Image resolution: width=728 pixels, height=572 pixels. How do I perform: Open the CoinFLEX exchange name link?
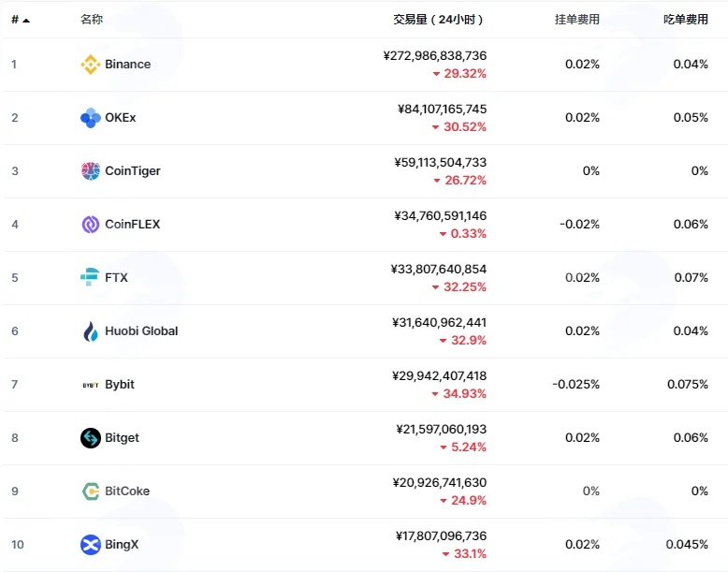coord(132,224)
